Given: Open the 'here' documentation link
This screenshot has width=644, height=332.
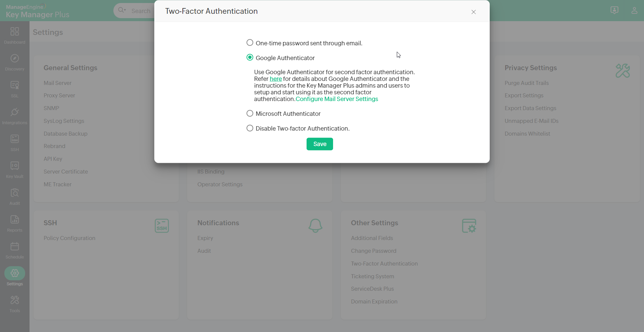Looking at the screenshot, I should [275, 79].
